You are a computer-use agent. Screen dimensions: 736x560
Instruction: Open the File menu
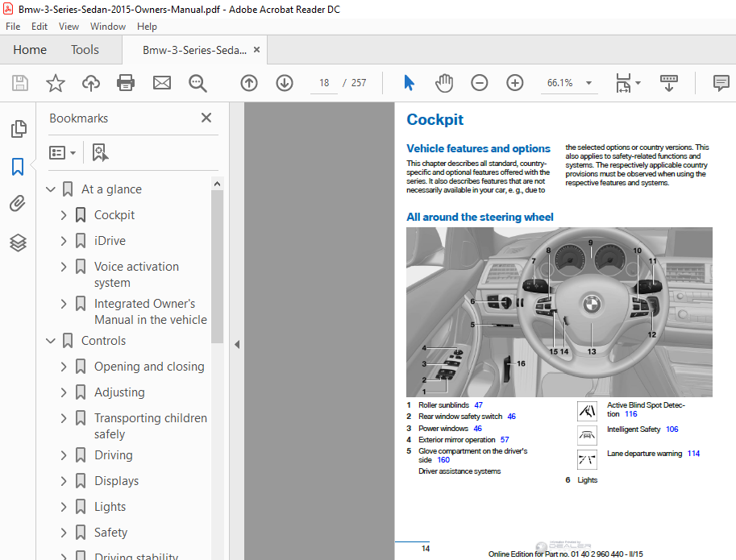[x=13, y=27]
